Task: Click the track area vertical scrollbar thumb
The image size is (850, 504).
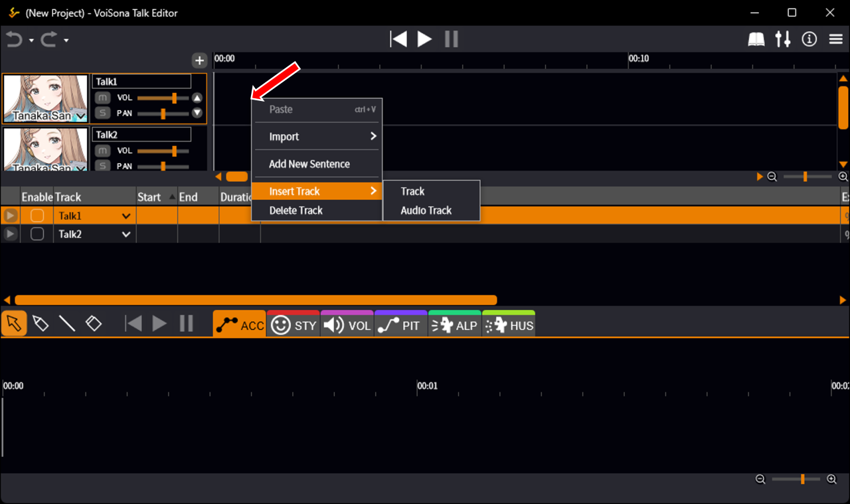Action: point(843,108)
